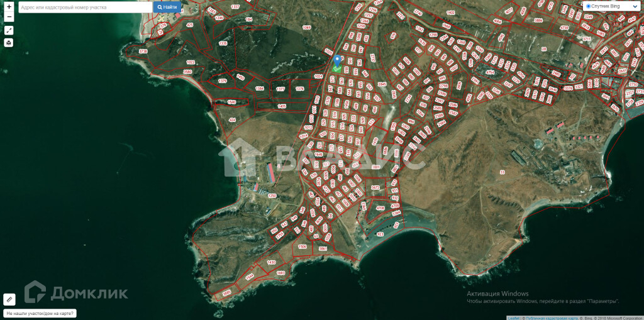Select parcel labeled 1506

coord(303,246)
